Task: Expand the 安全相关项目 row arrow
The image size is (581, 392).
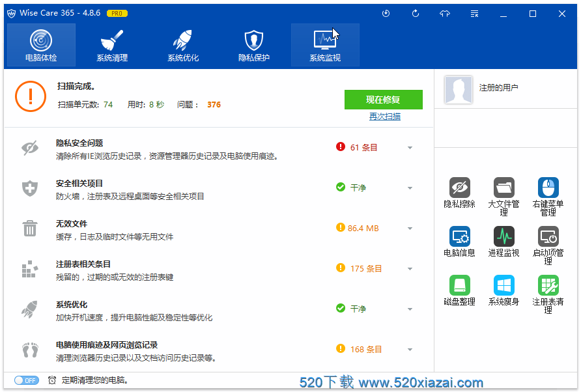Action: tap(410, 188)
